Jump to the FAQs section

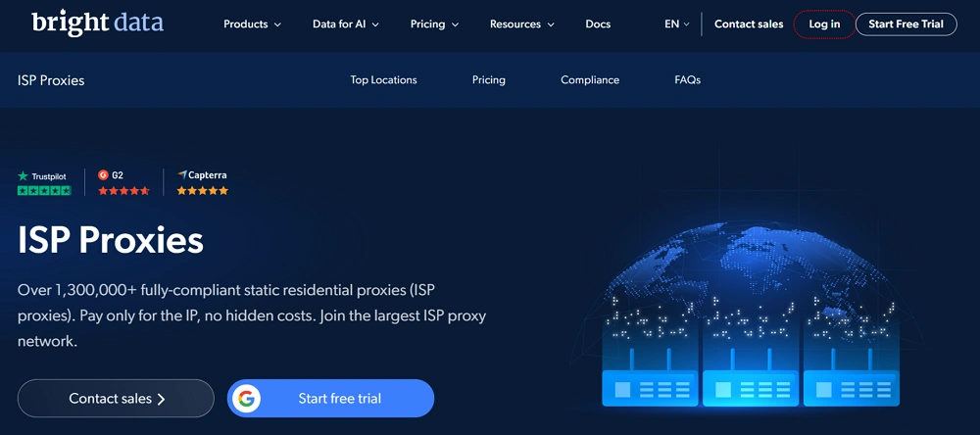688,80
